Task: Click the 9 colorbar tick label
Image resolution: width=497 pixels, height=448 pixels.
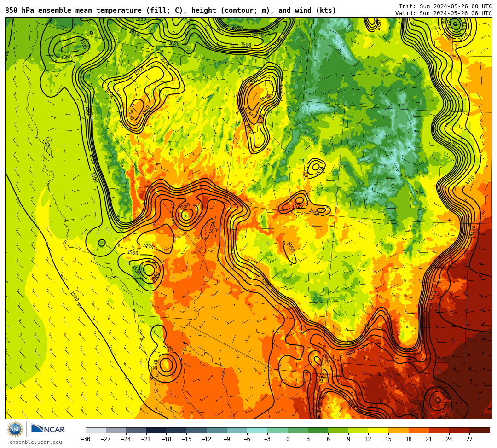Action: [348, 439]
